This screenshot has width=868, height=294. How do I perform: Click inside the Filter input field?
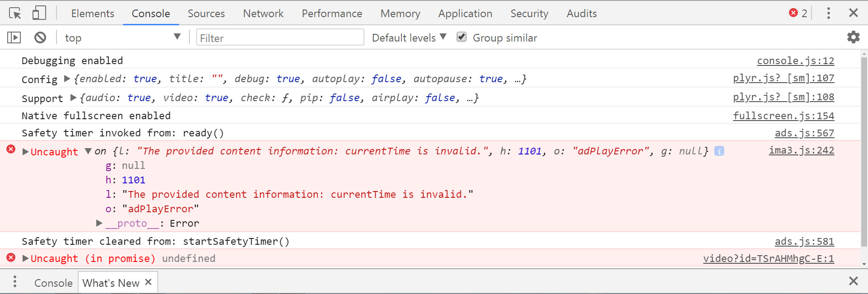[x=280, y=37]
